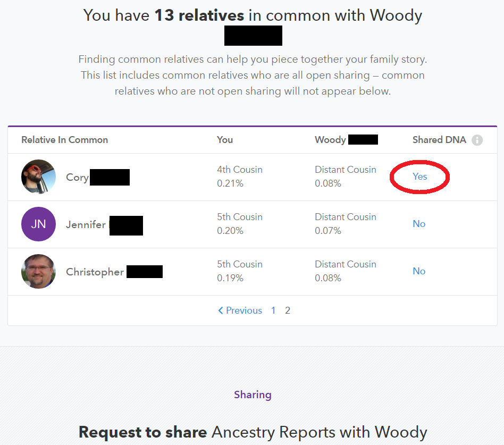Click Cory's 4th Cousin relationship label
The image size is (504, 445).
tap(239, 170)
